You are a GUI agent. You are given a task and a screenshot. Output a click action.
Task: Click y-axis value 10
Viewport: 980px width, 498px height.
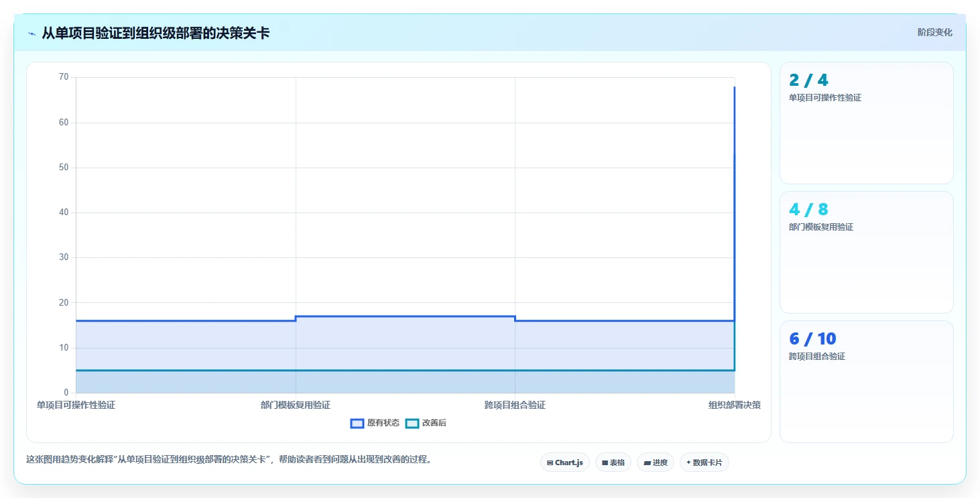64,348
